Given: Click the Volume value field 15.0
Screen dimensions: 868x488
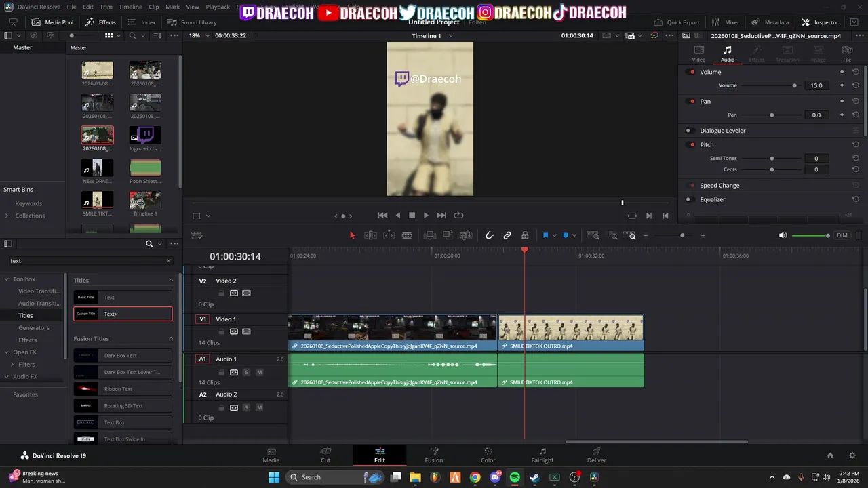Looking at the screenshot, I should (x=816, y=85).
